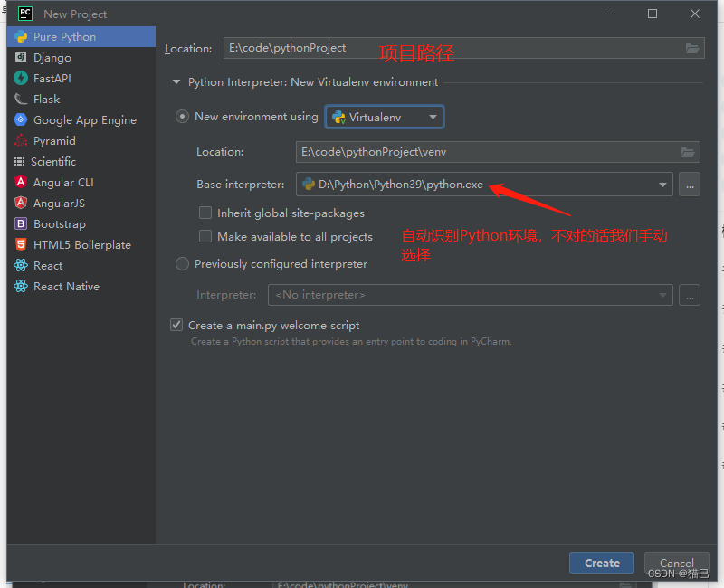Click the AngularJS project icon
This screenshot has width=724, height=588.
(21, 203)
